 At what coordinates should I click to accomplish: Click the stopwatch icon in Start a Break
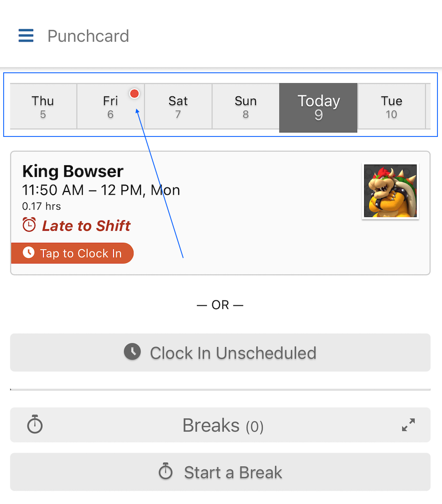(166, 472)
